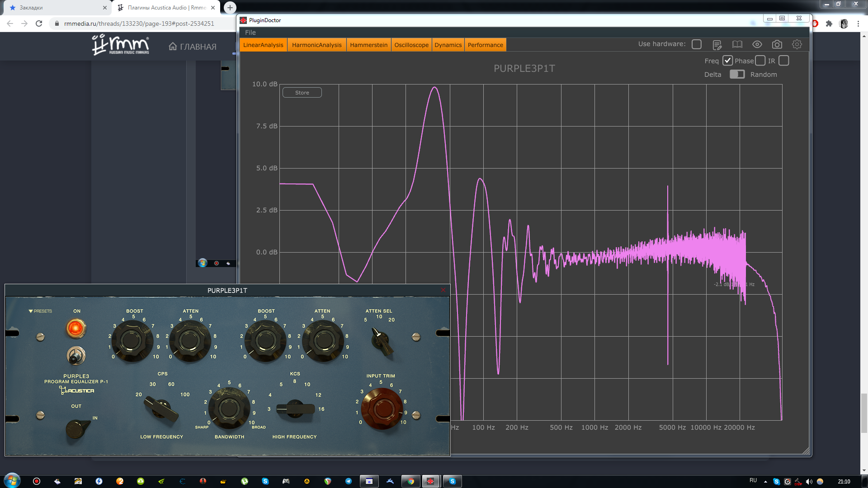This screenshot has height=488, width=868.
Task: Switch to the LinearAnalysis tab
Action: [263, 45]
